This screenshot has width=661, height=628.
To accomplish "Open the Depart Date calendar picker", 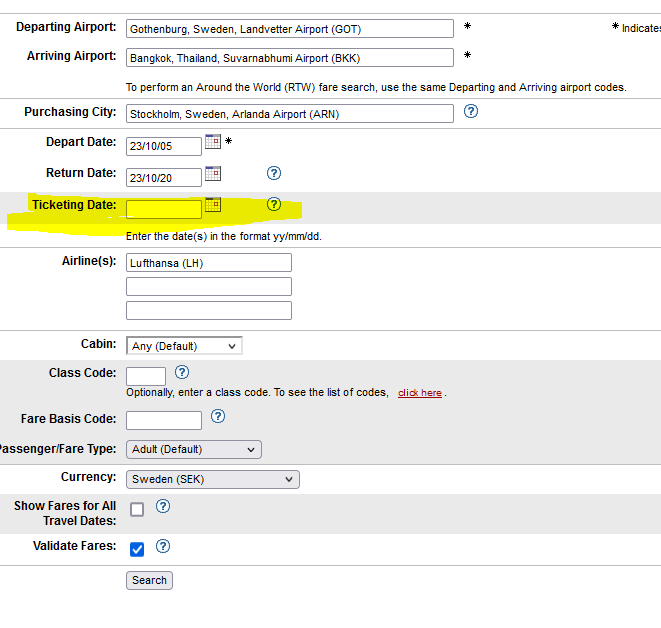I will coord(212,142).
